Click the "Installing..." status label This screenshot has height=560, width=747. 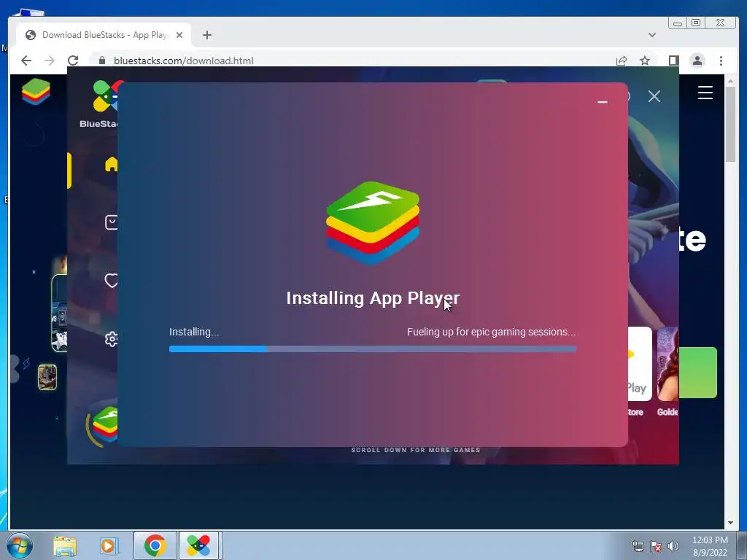pos(194,332)
